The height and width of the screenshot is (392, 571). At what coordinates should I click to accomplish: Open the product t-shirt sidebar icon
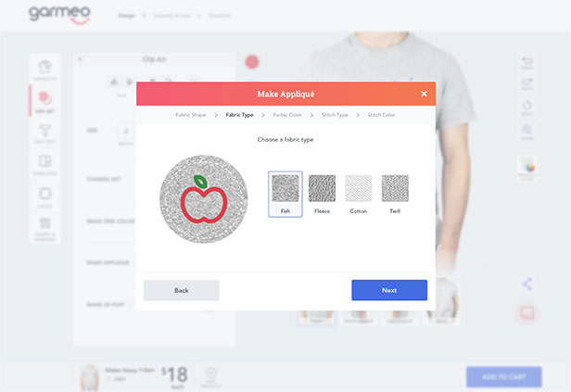(x=44, y=70)
